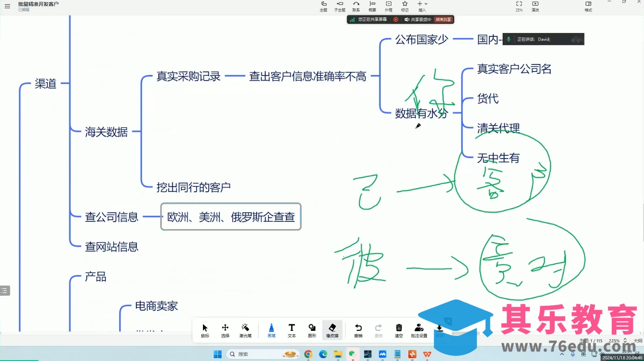Open the zoom percentage 225% stepper

click(x=625, y=341)
